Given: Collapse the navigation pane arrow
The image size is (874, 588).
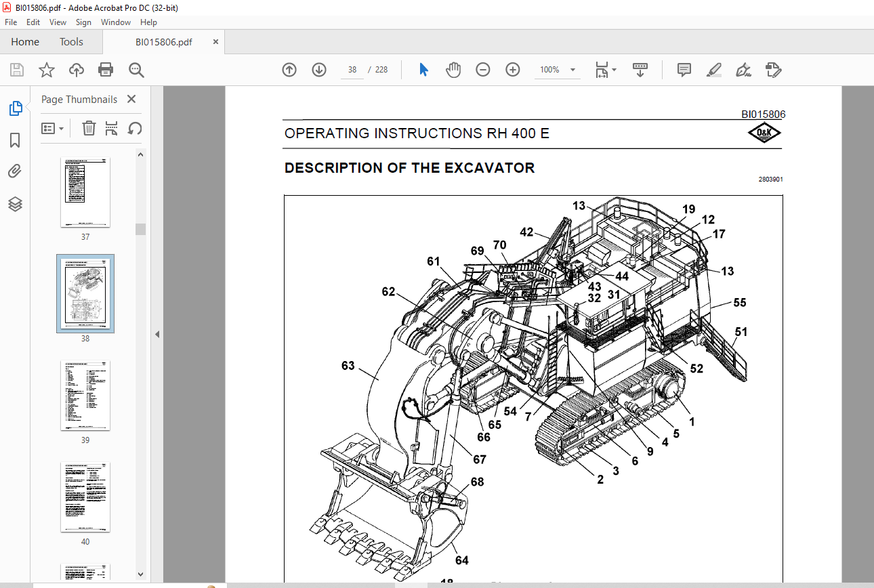Looking at the screenshot, I should [x=157, y=334].
